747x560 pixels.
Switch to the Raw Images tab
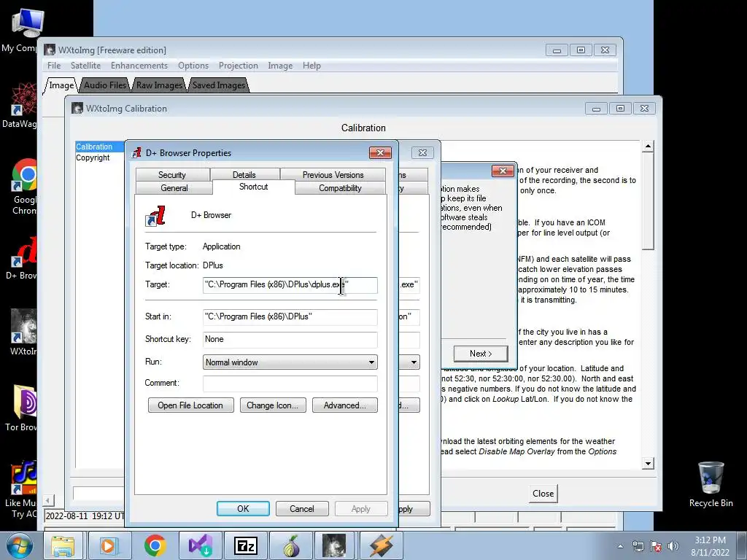point(159,85)
